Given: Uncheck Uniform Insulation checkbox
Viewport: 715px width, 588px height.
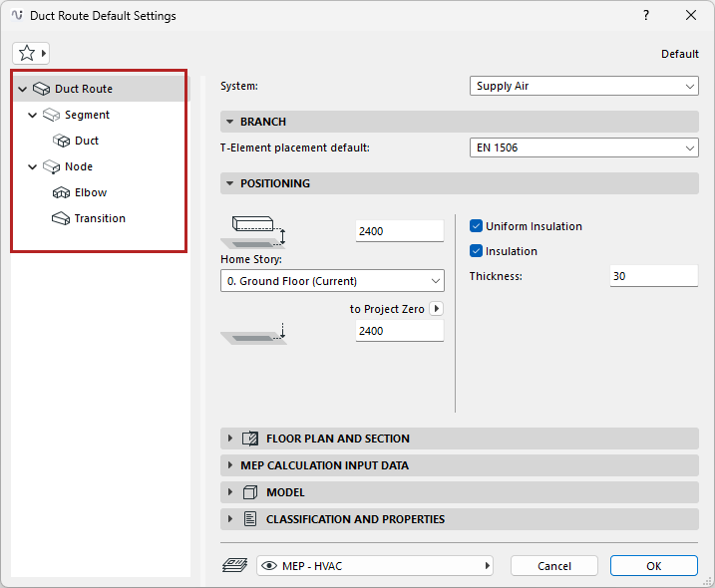Looking at the screenshot, I should (476, 226).
